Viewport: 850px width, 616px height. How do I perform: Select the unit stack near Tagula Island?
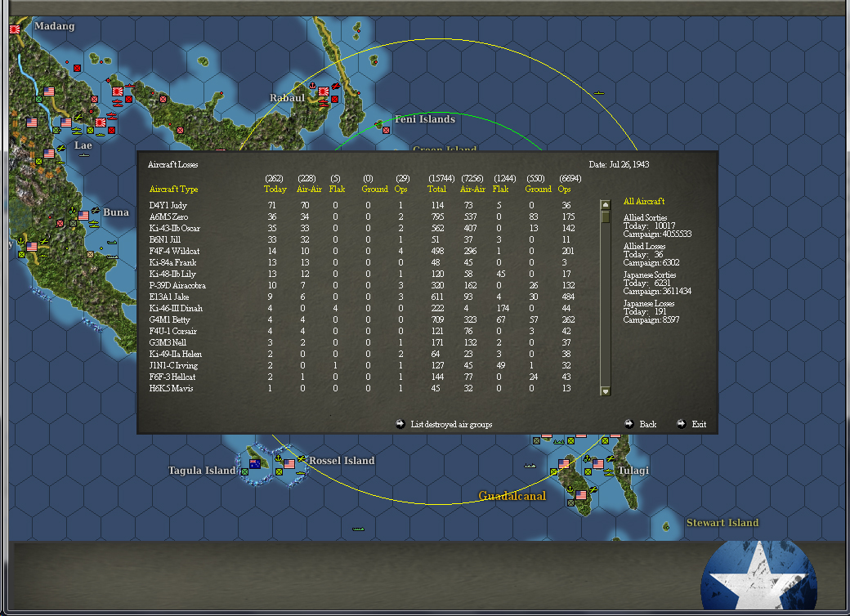pyautogui.click(x=253, y=464)
